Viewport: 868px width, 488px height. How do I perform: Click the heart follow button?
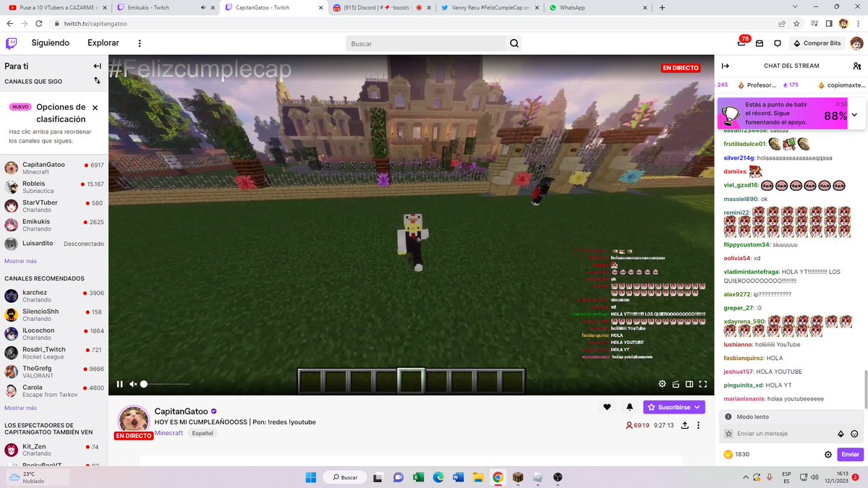[607, 407]
